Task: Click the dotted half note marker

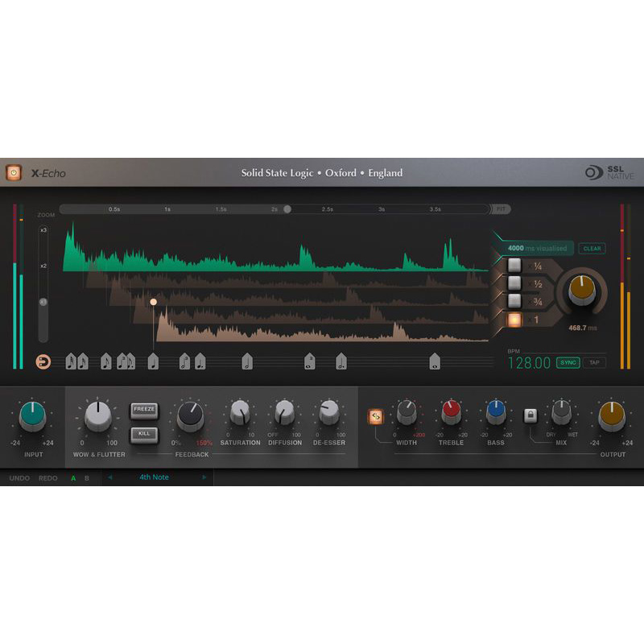Action: (341, 361)
